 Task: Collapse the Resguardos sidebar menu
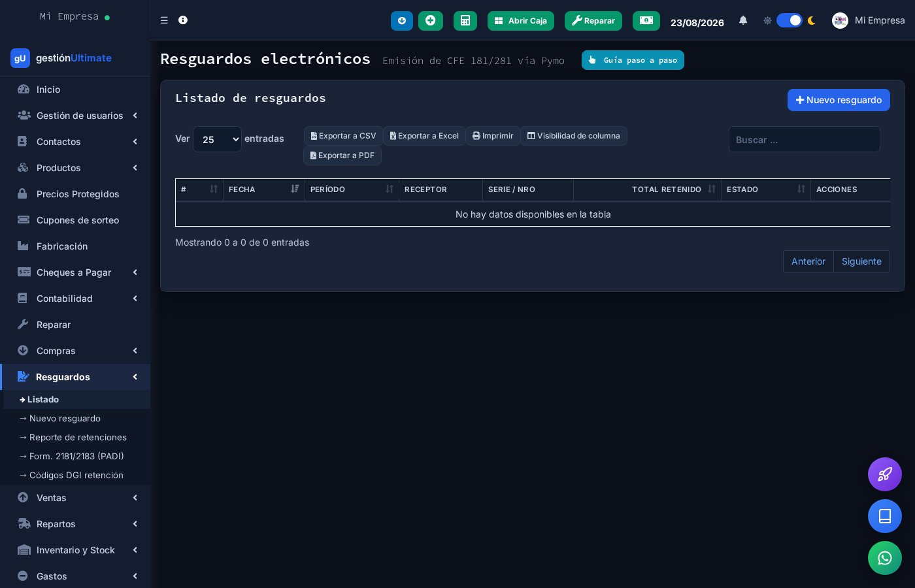tap(75, 377)
